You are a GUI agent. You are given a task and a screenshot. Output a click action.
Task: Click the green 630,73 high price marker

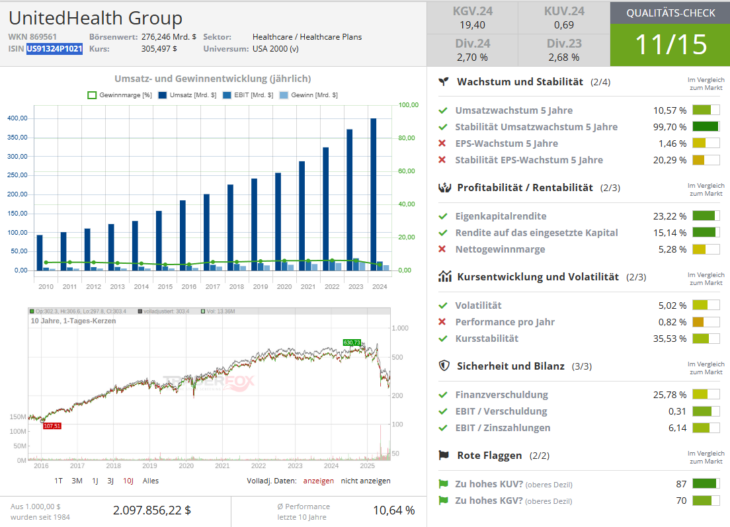coord(352,343)
